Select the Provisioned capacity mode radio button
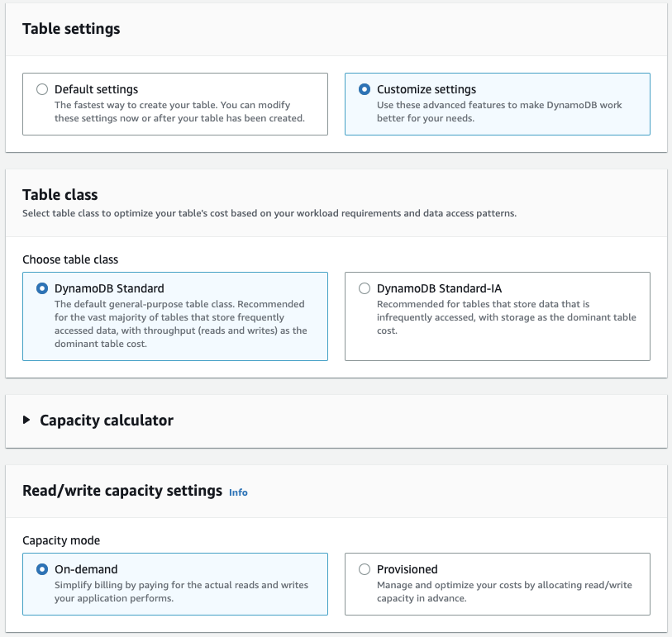This screenshot has height=637, width=672. coord(365,569)
